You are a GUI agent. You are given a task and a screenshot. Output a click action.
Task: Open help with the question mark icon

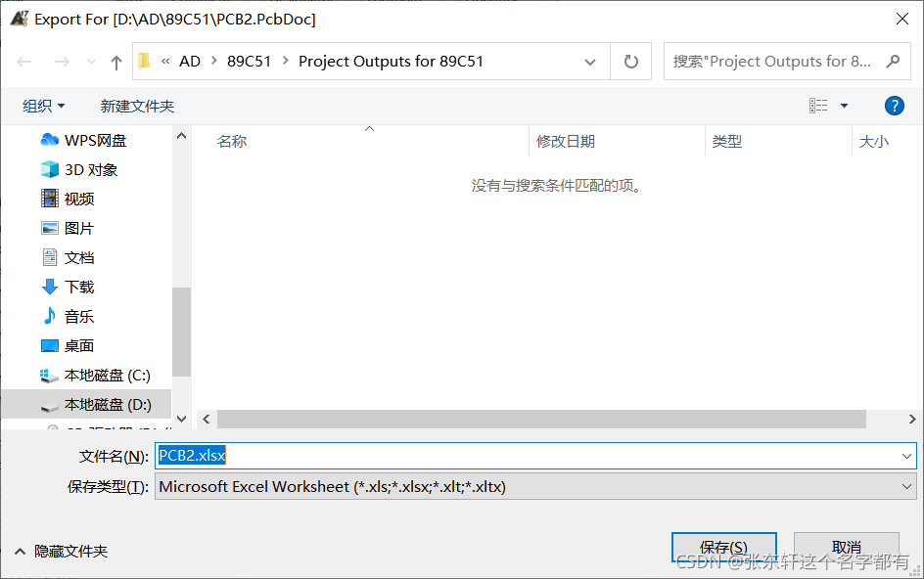click(894, 106)
